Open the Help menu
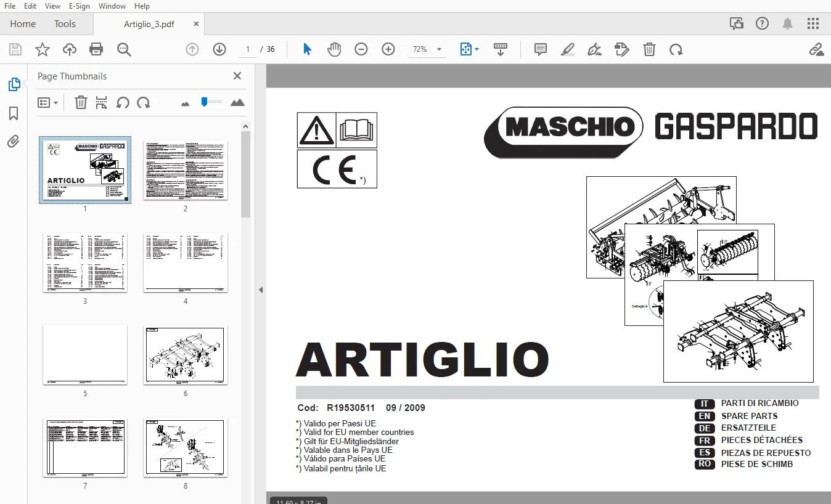 (142, 6)
